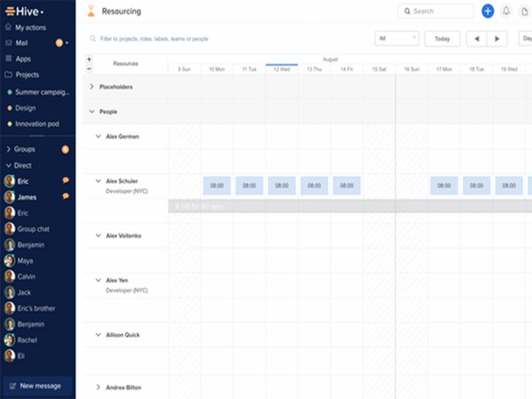Select My actions in the sidebar
This screenshot has height=399, width=532.
click(31, 27)
